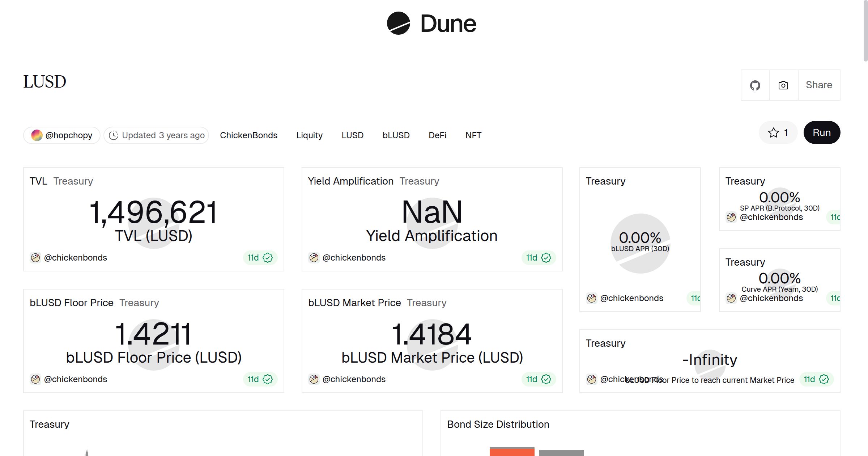Click verified badge on bLUSD Market Price card

[546, 379]
